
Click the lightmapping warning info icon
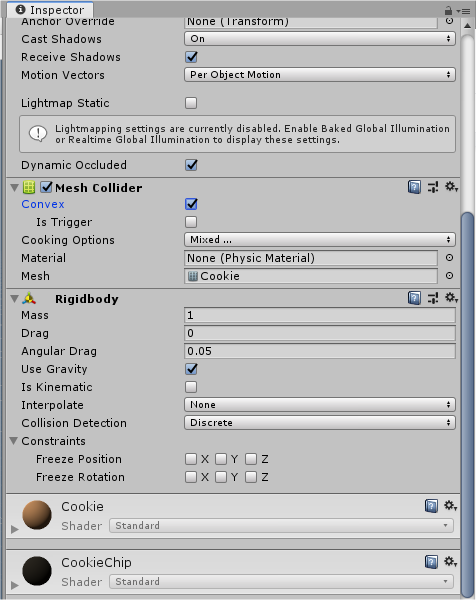tap(38, 134)
